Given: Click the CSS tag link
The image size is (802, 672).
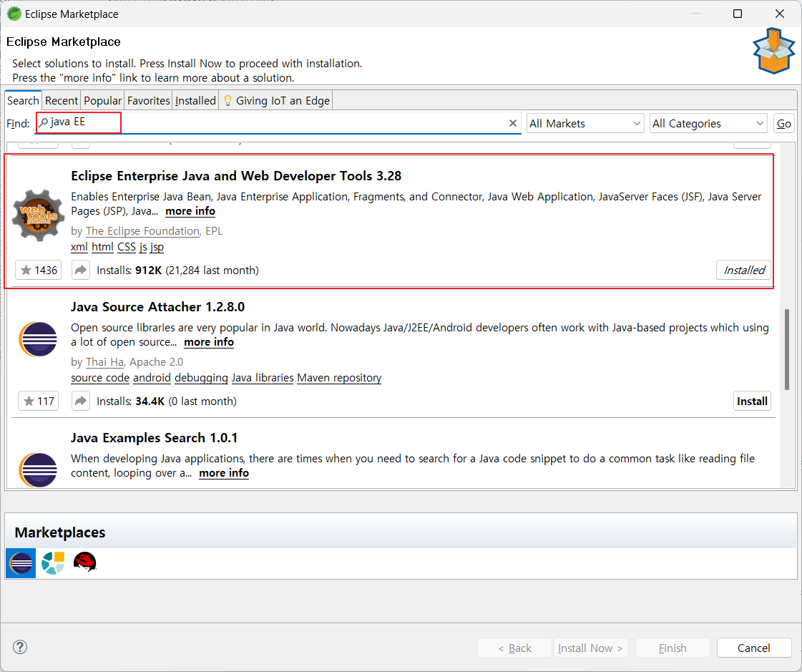Looking at the screenshot, I should pyautogui.click(x=127, y=247).
